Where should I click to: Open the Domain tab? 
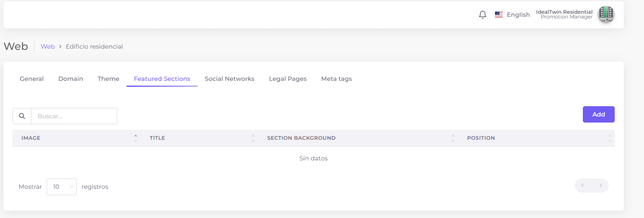click(x=71, y=79)
